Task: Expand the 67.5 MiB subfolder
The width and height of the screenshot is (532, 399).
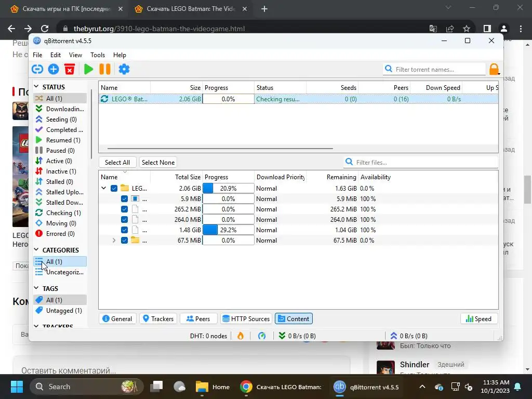Action: click(x=114, y=241)
